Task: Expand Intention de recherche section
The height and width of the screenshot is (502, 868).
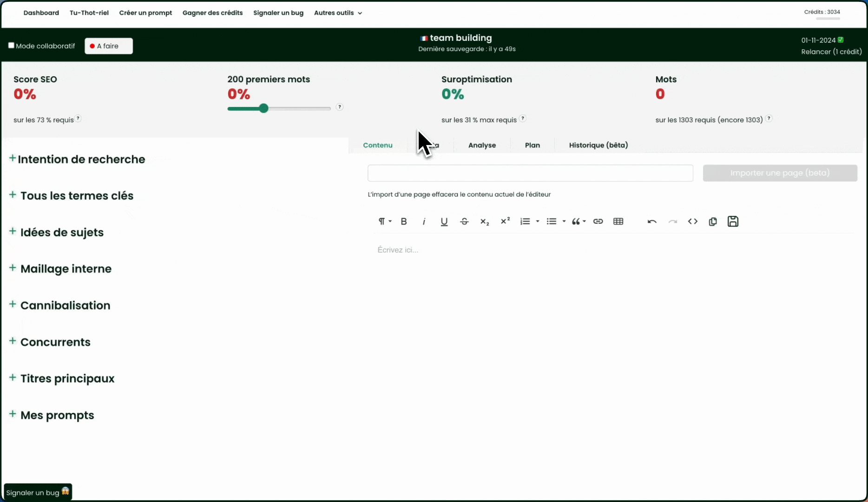Action: click(x=13, y=159)
